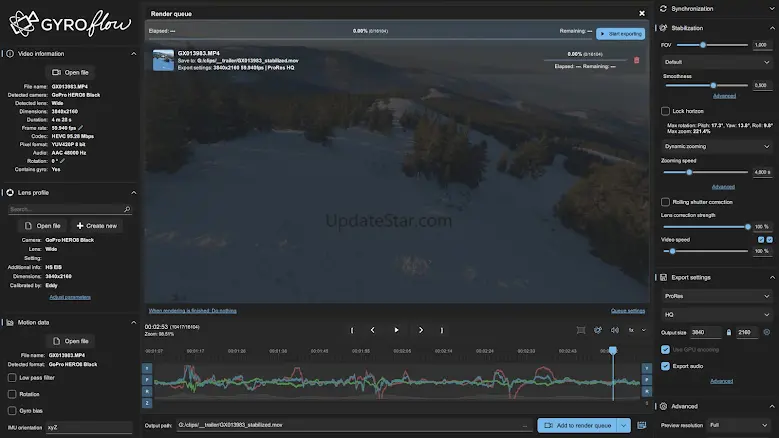The height and width of the screenshot is (438, 779).
Task: Open the Dynamic zooming dropdown
Action: coord(716,146)
